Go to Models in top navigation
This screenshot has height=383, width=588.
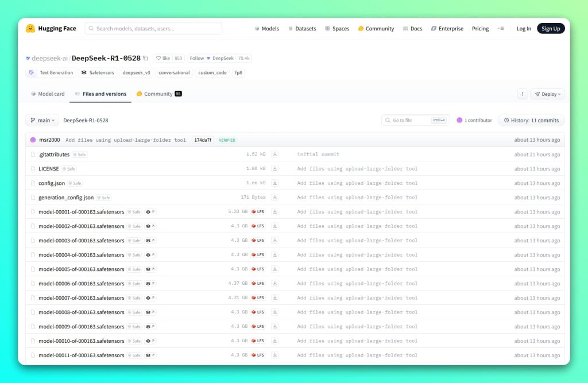[x=266, y=29]
